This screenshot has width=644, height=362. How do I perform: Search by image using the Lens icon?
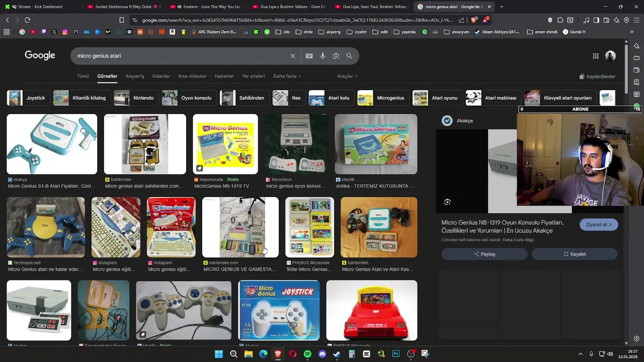[336, 56]
